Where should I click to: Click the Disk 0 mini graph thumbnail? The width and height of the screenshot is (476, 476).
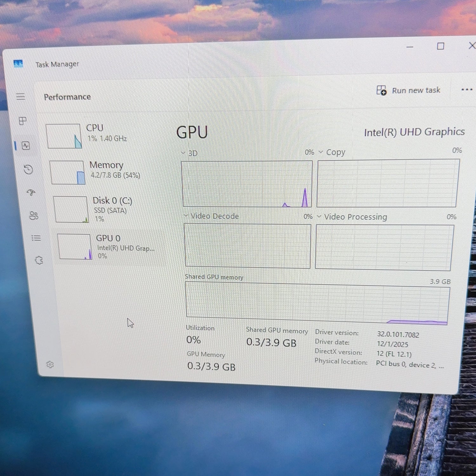tap(71, 209)
